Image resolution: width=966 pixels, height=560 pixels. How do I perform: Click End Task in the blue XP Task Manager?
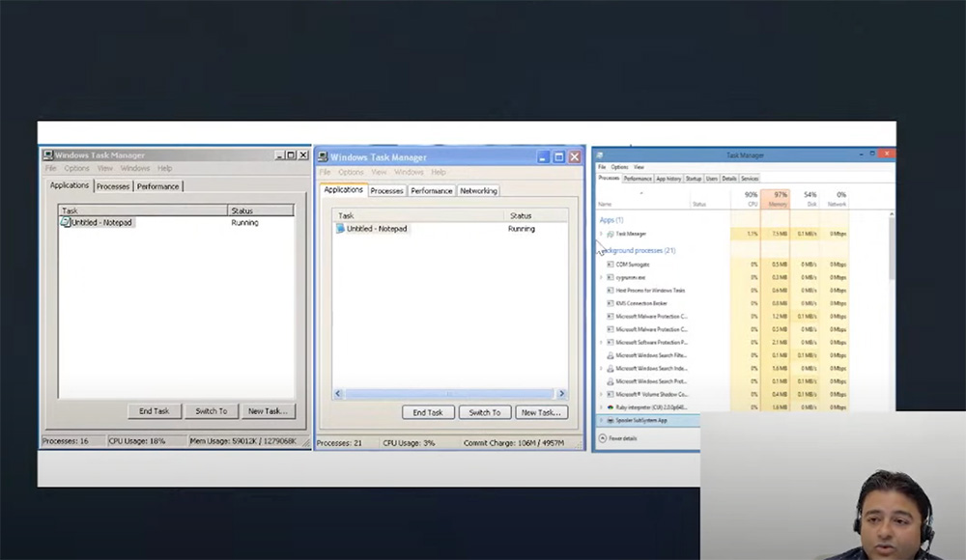(x=428, y=412)
